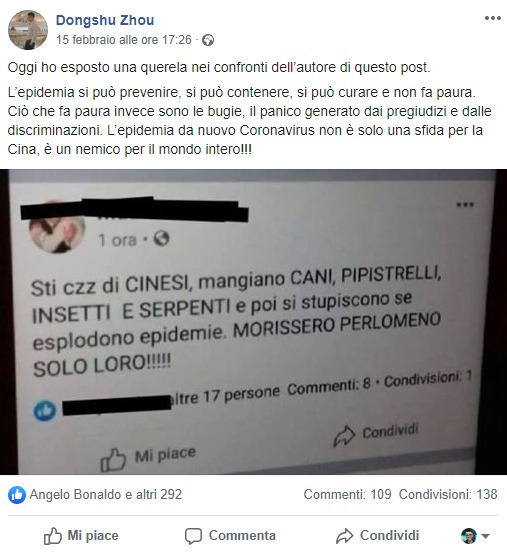Open the embedded screenshot photo

click(253, 322)
